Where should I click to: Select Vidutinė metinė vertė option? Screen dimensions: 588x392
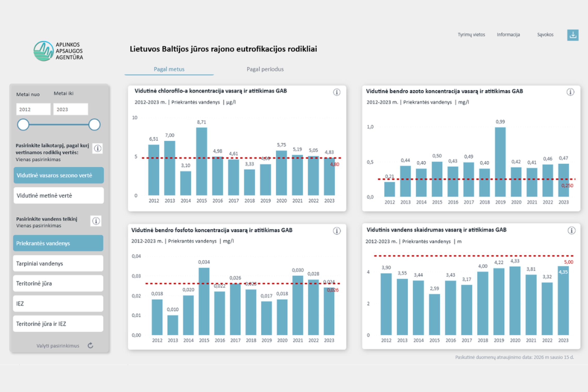click(x=59, y=195)
